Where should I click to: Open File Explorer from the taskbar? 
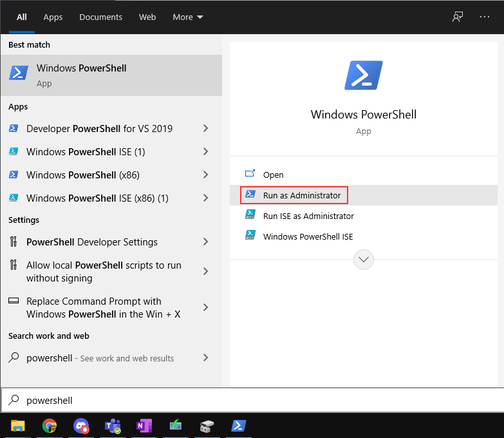[17, 426]
